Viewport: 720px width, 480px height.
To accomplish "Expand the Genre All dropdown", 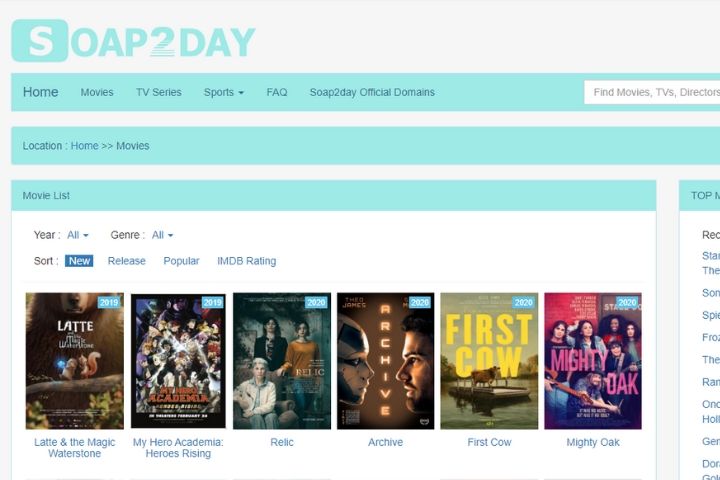I will pos(162,235).
